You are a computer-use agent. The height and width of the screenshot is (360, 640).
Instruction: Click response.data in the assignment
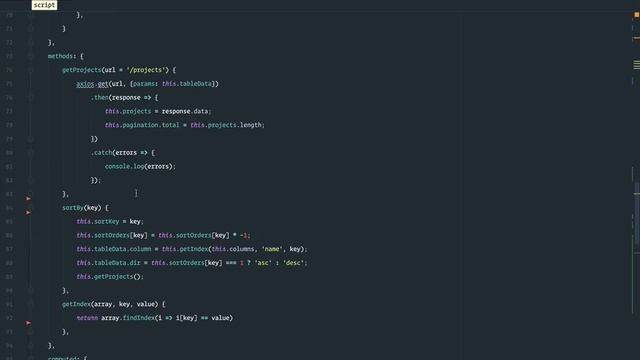[186, 111]
